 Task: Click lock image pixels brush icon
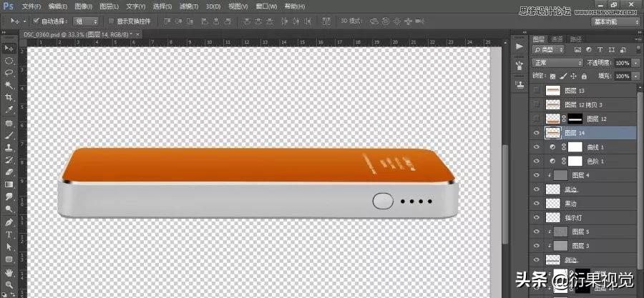564,76
